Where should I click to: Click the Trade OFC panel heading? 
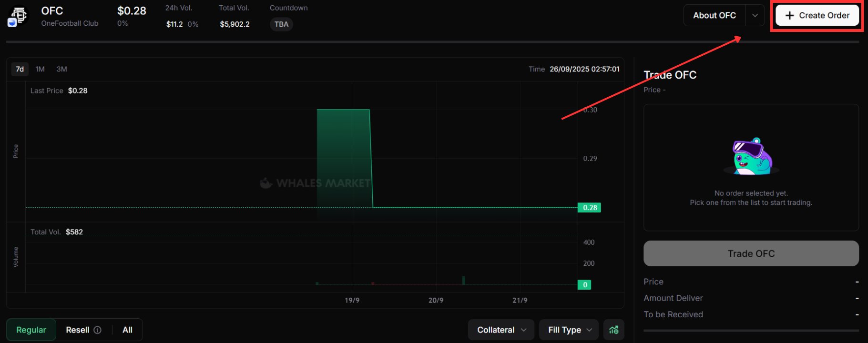670,75
